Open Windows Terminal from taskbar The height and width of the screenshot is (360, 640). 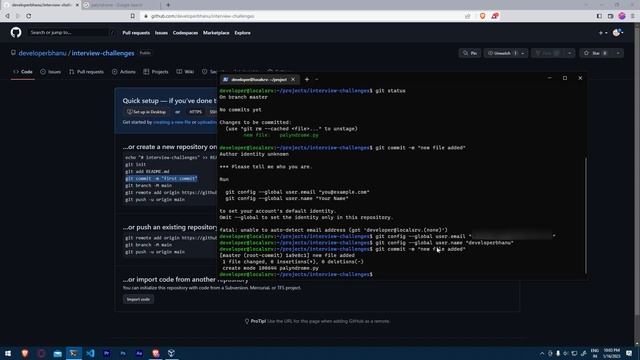74,353
